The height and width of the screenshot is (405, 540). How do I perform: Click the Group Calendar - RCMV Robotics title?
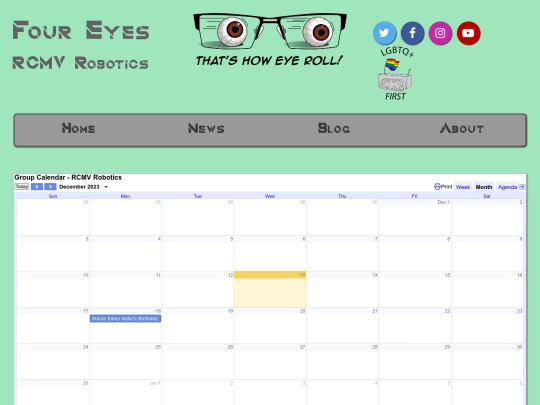(x=68, y=177)
